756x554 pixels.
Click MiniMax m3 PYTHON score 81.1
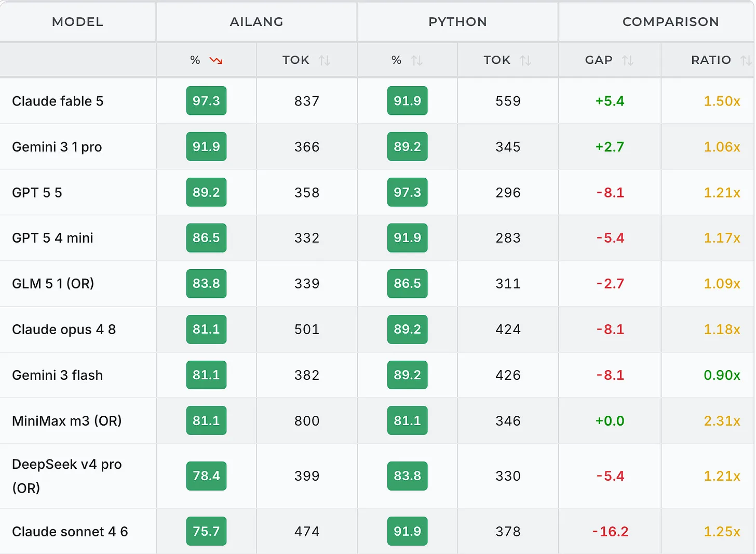[x=407, y=420]
